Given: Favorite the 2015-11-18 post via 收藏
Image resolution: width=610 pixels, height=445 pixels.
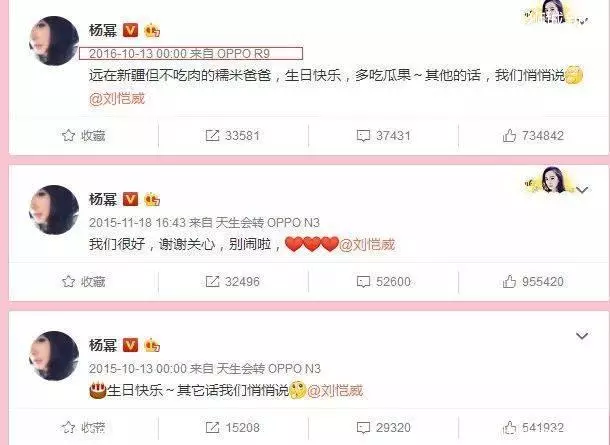Looking at the screenshot, I should click(84, 281).
